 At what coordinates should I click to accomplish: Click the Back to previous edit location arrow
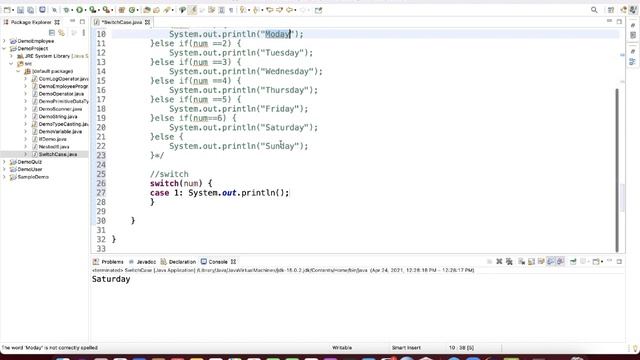click(270, 10)
